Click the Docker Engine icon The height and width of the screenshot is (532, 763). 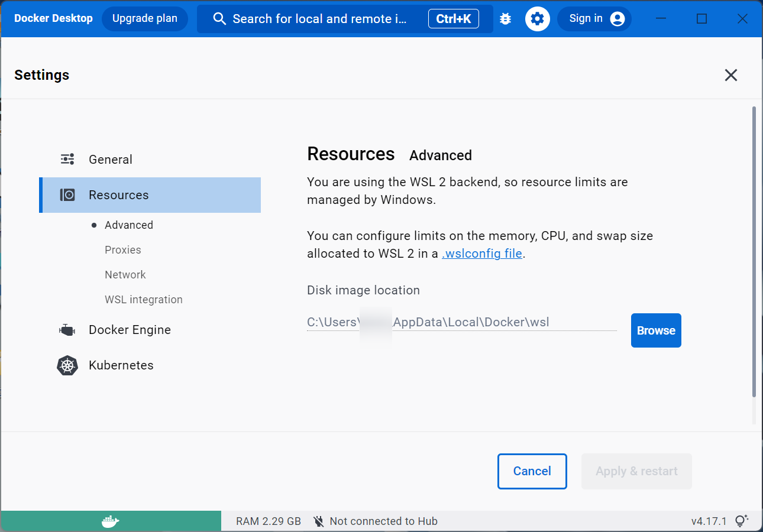pos(67,330)
